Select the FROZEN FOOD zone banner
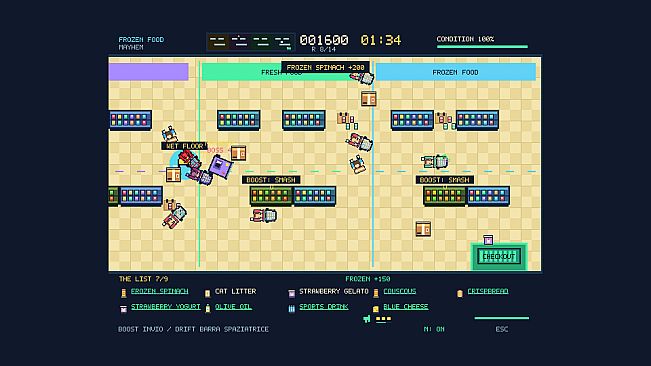The width and height of the screenshot is (651, 366). tap(455, 72)
